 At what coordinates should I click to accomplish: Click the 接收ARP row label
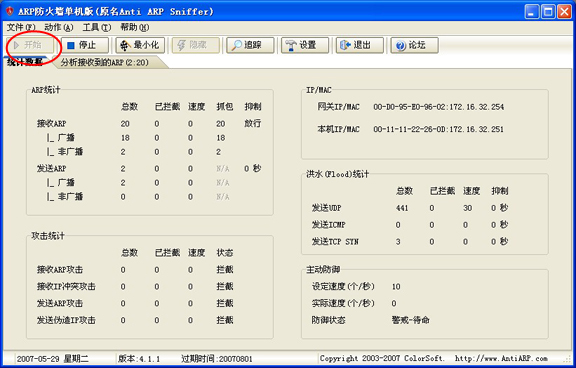pos(51,124)
